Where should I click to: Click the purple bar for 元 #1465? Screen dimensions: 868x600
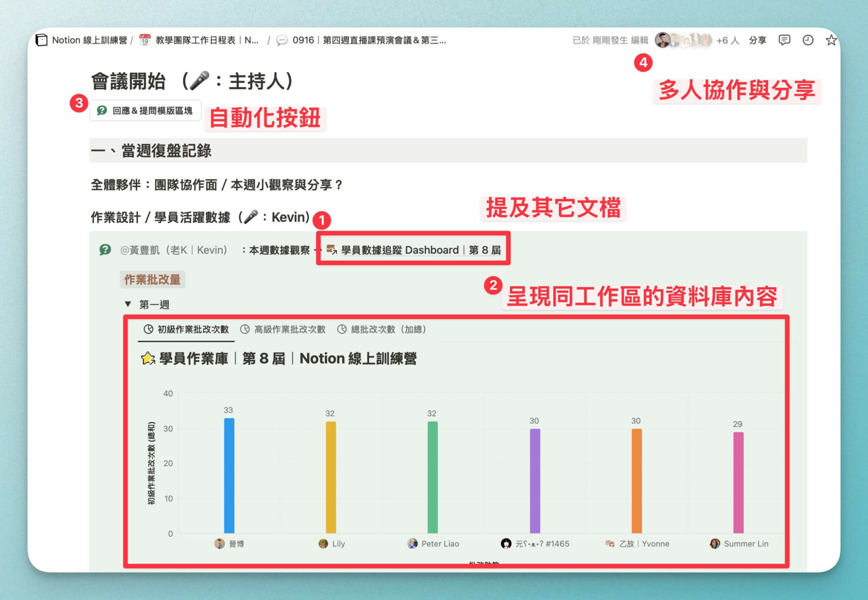point(535,481)
